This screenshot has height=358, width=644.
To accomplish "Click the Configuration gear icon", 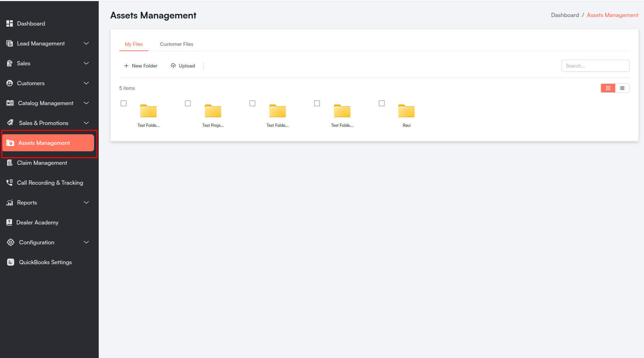I will click(x=11, y=242).
